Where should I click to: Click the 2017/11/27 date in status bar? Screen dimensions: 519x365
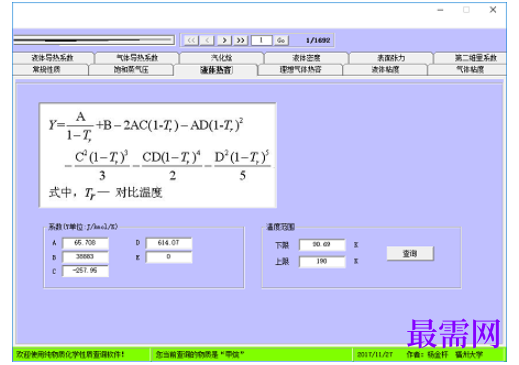coord(375,354)
